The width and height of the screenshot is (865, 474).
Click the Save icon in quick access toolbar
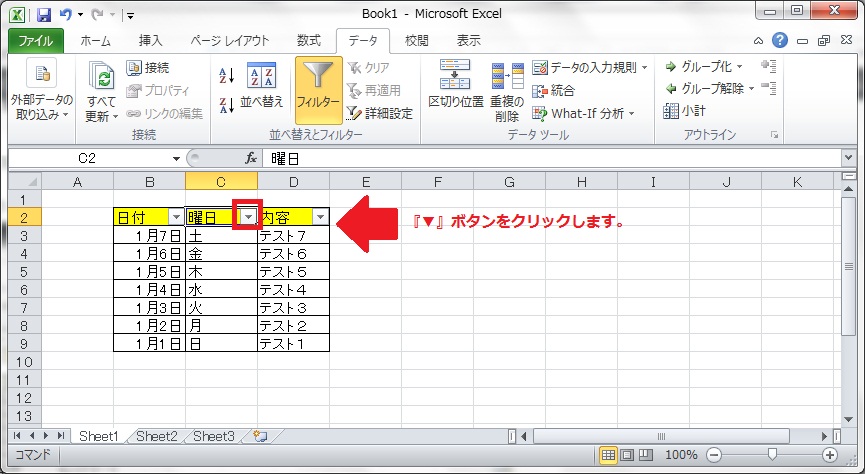44,14
